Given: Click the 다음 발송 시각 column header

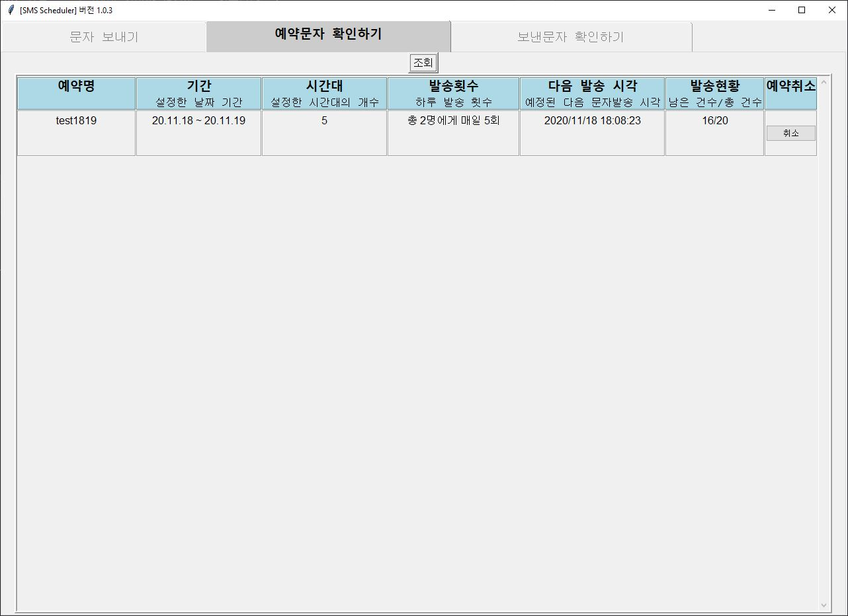Looking at the screenshot, I should (592, 93).
